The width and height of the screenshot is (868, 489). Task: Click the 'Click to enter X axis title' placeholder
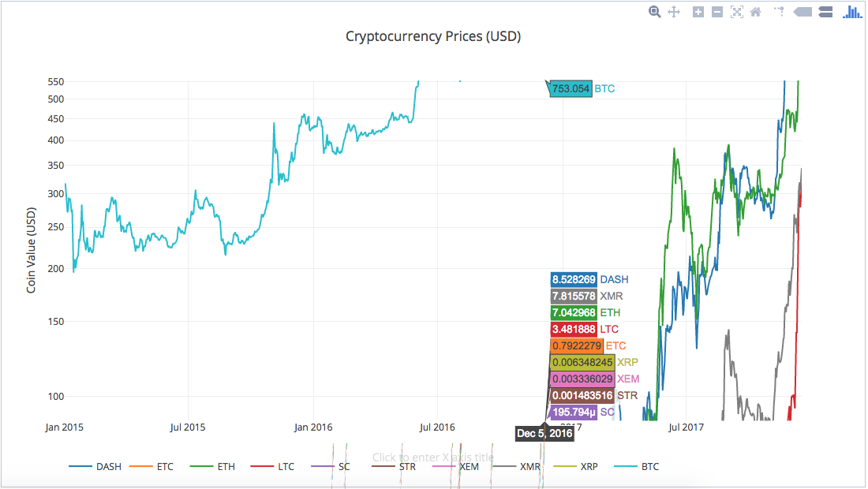pyautogui.click(x=433, y=457)
